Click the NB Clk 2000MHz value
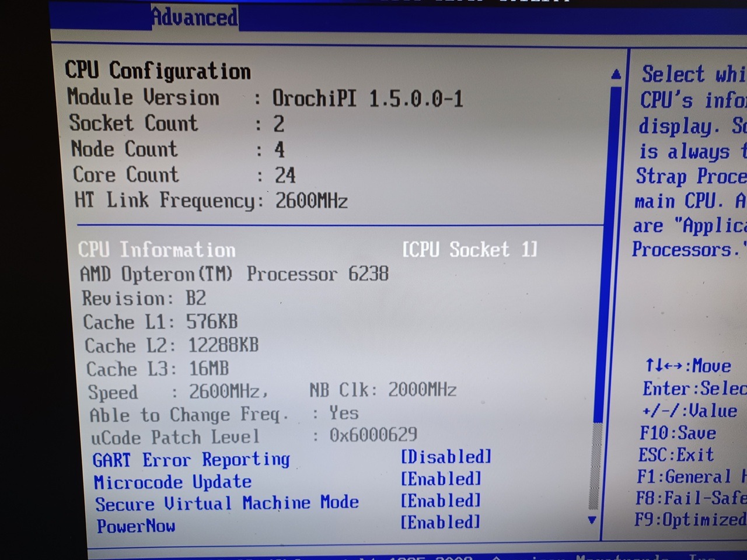The width and height of the screenshot is (747, 560). click(423, 389)
